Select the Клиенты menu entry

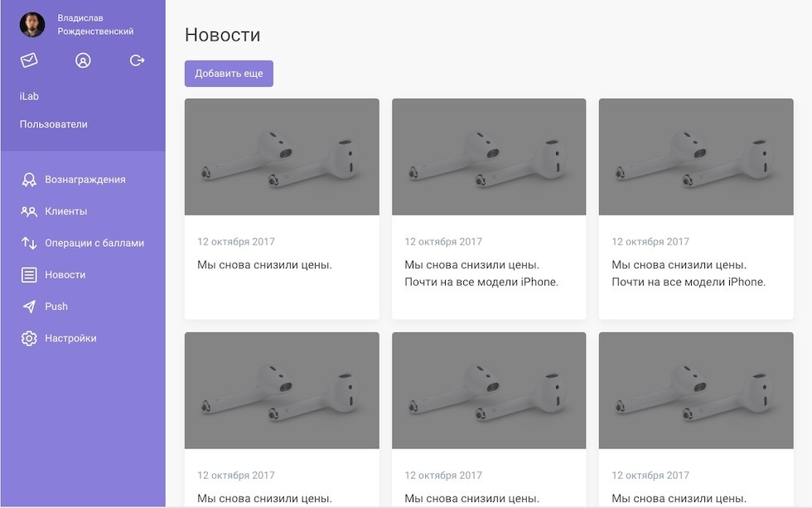(66, 211)
